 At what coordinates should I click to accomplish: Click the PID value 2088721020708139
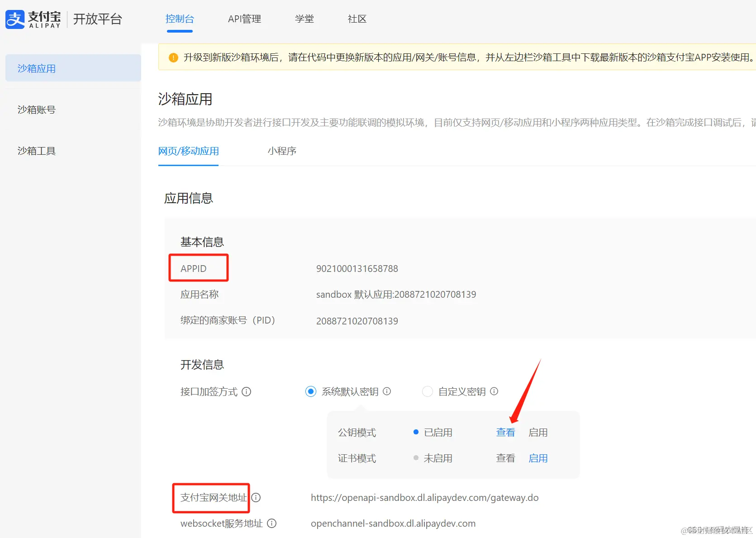(357, 321)
